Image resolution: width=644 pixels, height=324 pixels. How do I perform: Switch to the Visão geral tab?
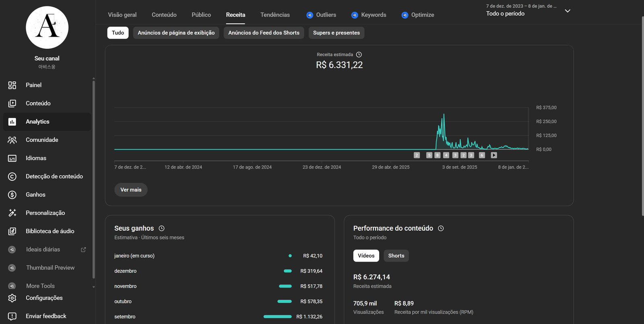(x=122, y=15)
